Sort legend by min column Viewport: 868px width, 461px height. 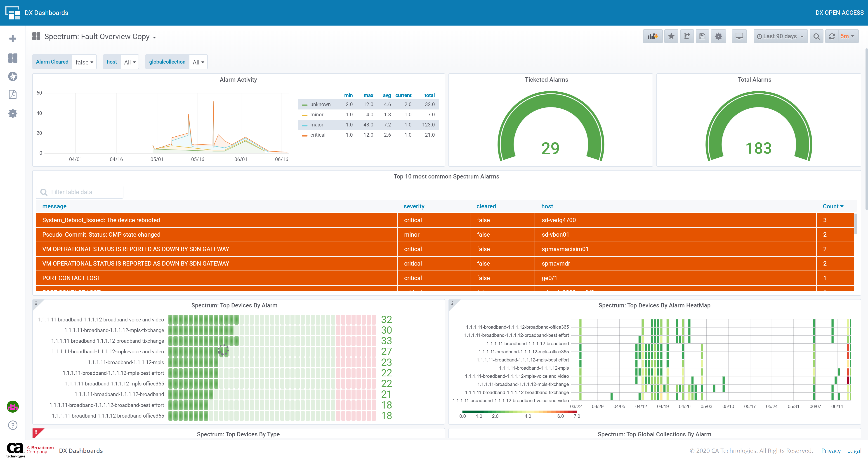(x=348, y=95)
